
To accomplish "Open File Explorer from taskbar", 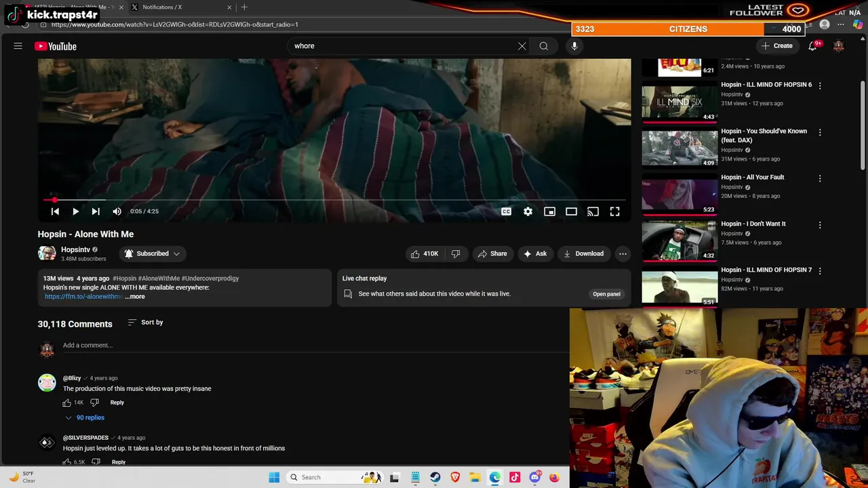I will (x=475, y=477).
